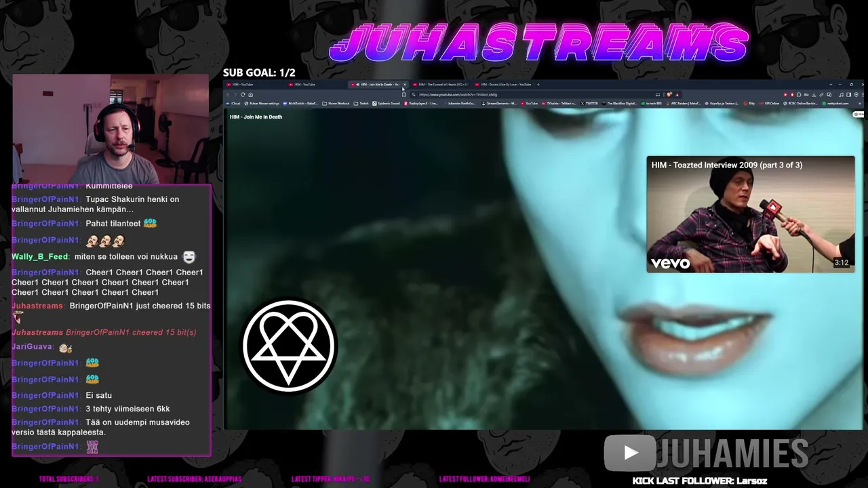Open the MultiTwitch bookmark
Screen dimensions: 868x488
[300, 104]
